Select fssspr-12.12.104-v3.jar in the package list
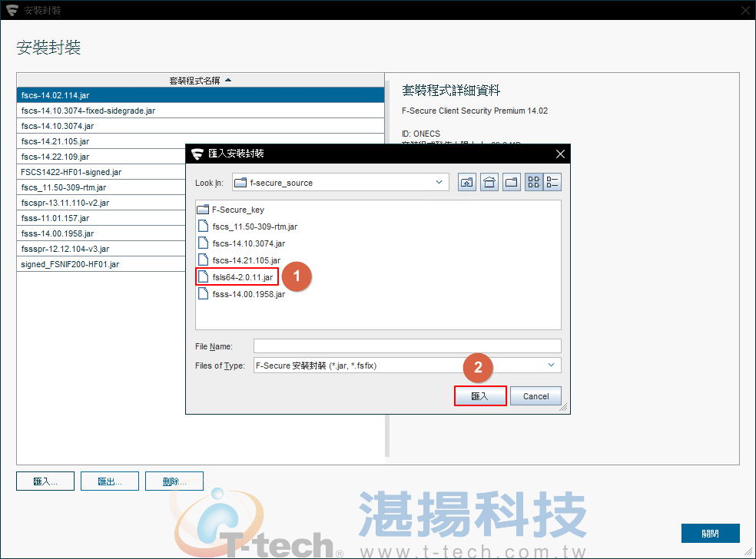The width and height of the screenshot is (756, 559). tap(101, 249)
